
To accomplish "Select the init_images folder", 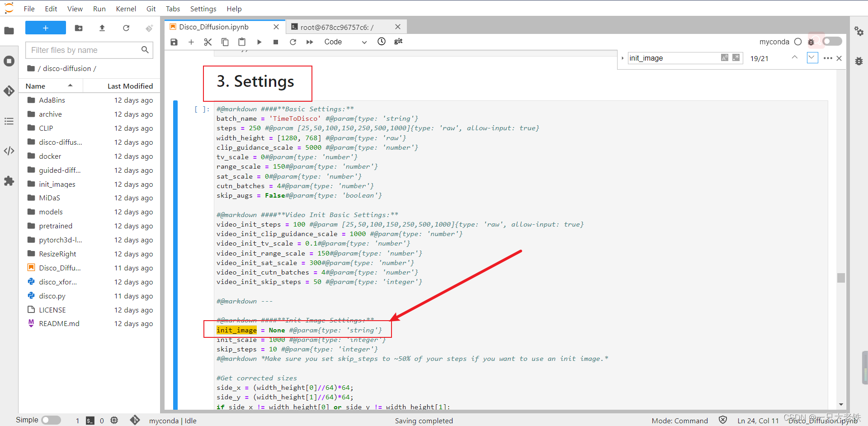I will pos(89,184).
